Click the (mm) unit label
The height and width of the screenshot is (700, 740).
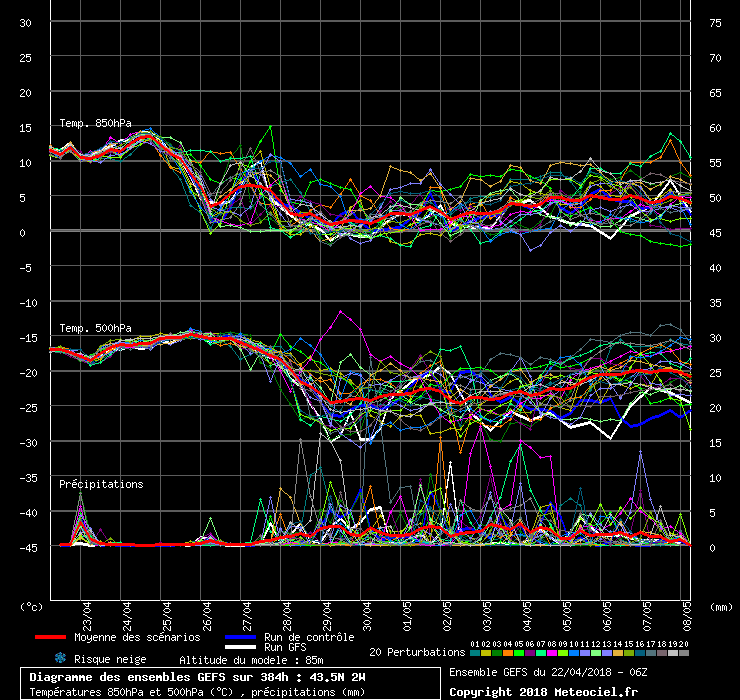721,607
